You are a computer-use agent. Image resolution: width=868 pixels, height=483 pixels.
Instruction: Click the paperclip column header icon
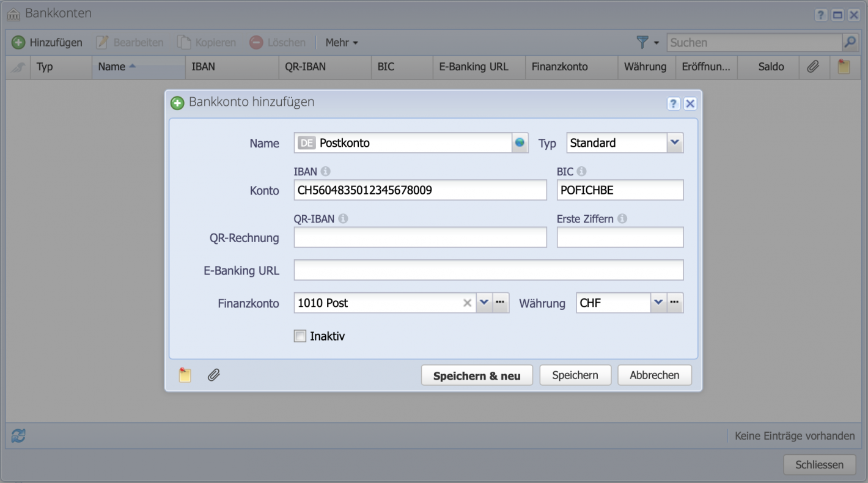pyautogui.click(x=814, y=67)
